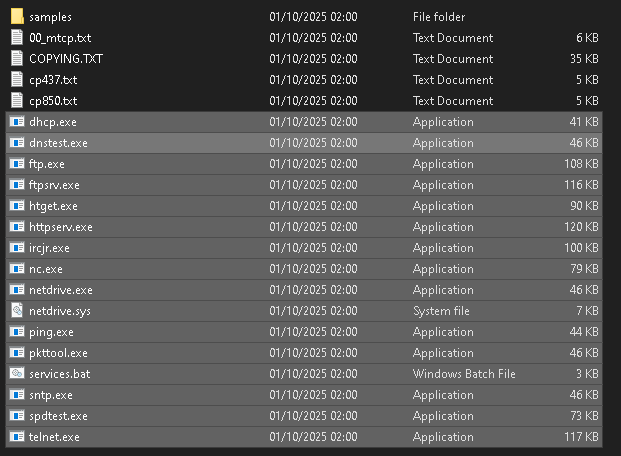
Task: Select the cp437.txt file name
Action: tap(53, 80)
